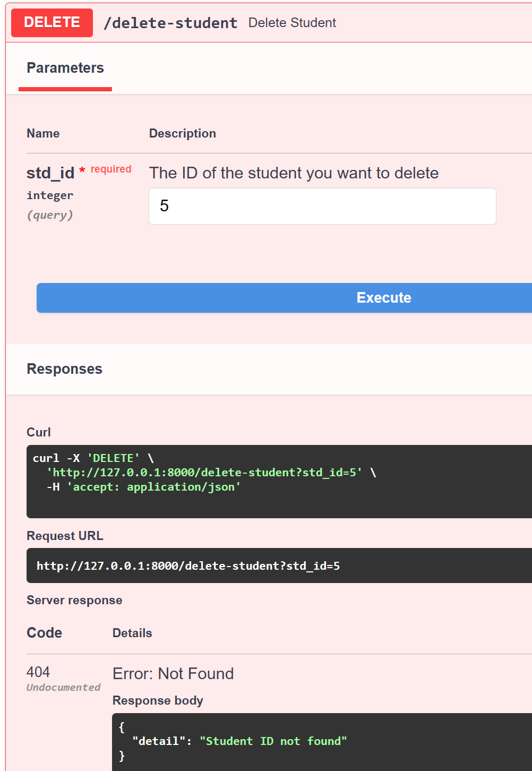
Task: Click the URL inside the curl command
Action: pyautogui.click(x=204, y=473)
